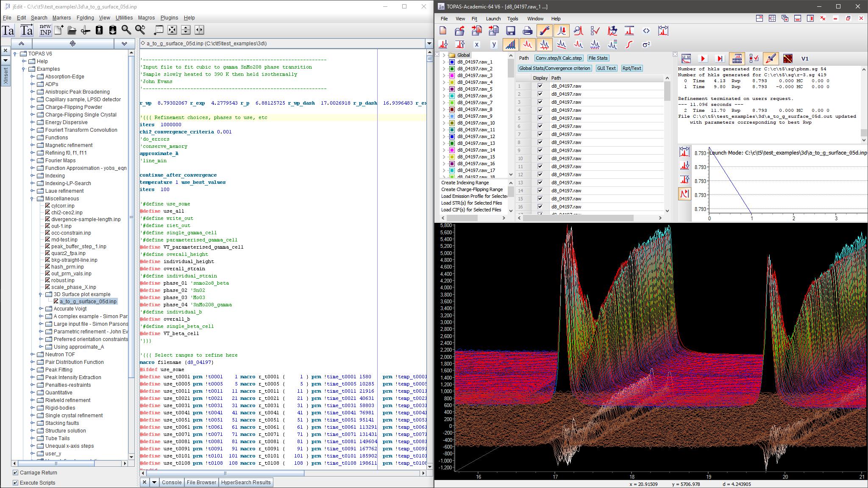
Task: Click the magnifier find icon in jEdit
Action: [126, 30]
